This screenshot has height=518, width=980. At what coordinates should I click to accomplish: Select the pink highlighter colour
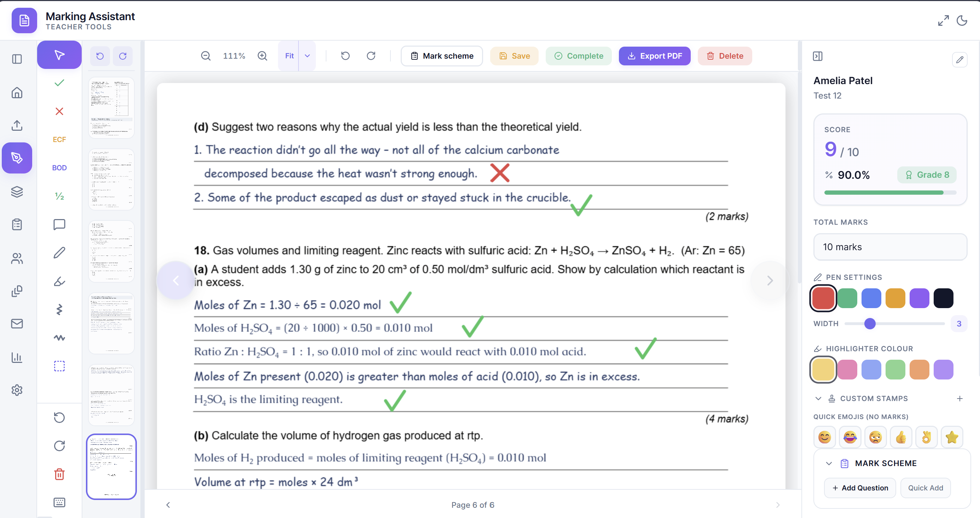tap(847, 369)
